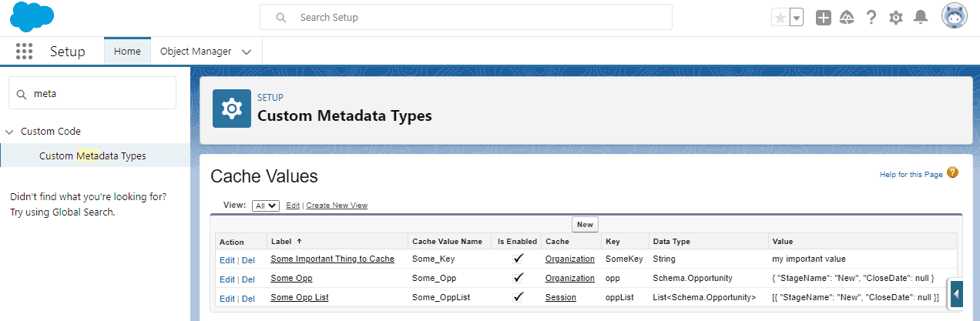Sort by the Data Type column header

[672, 241]
